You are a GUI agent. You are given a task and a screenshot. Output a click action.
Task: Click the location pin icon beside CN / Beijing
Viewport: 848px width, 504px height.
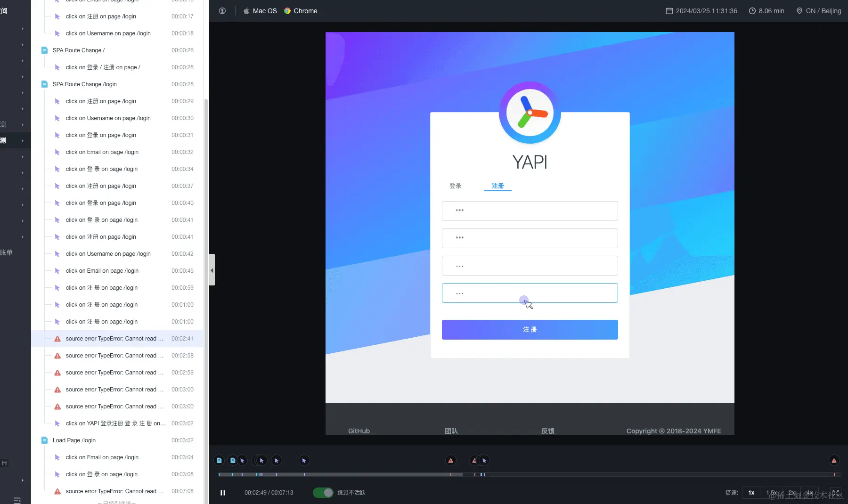[799, 11]
